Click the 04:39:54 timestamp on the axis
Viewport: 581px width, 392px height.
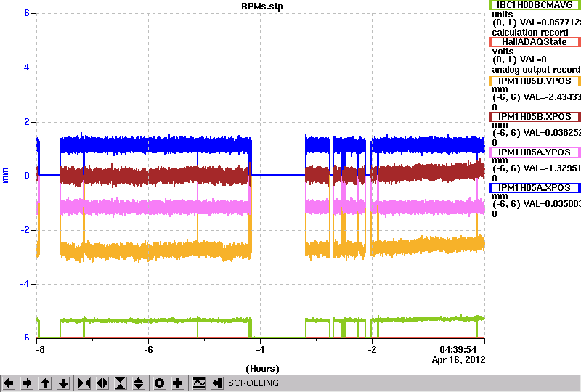point(458,349)
